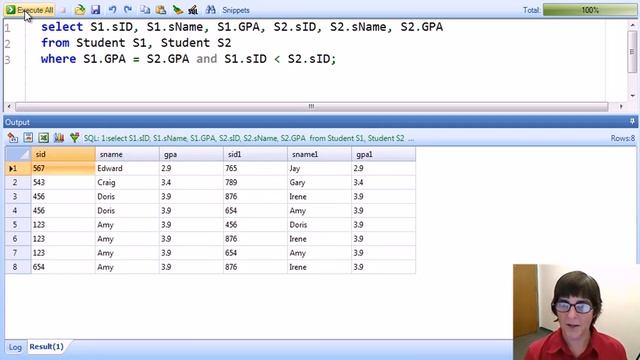The image size is (640, 360).
Task: Click the editor horizontal scrollbar thumb
Action: click(311, 107)
